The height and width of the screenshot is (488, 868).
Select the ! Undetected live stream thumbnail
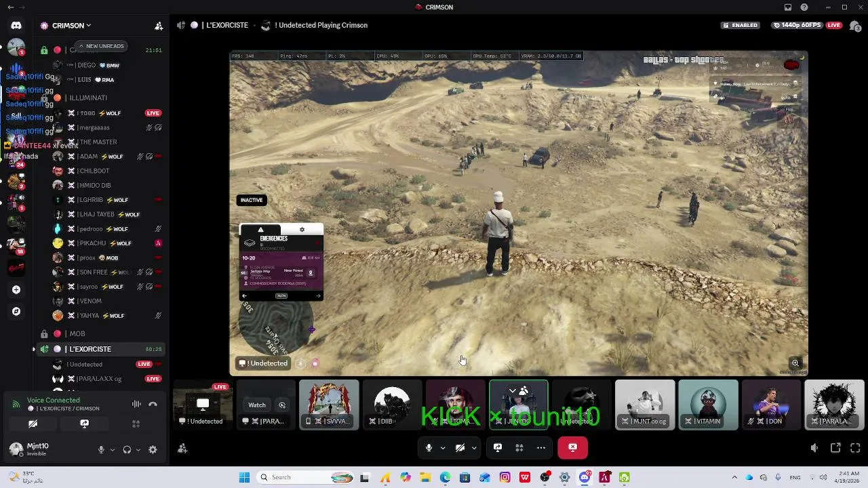(x=203, y=405)
